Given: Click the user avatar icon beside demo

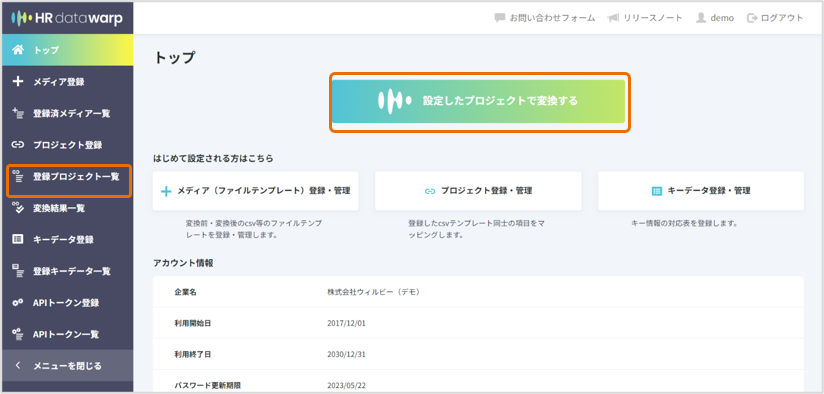Looking at the screenshot, I should 701,18.
